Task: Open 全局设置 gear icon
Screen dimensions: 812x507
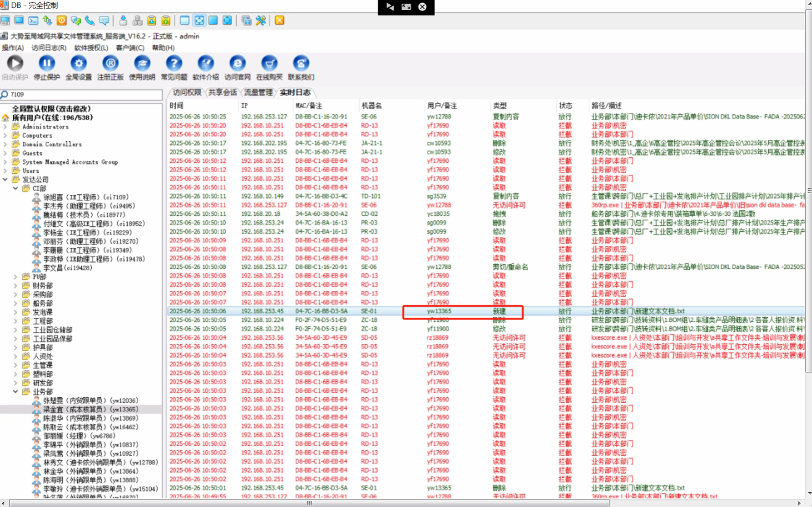Action: [78, 63]
